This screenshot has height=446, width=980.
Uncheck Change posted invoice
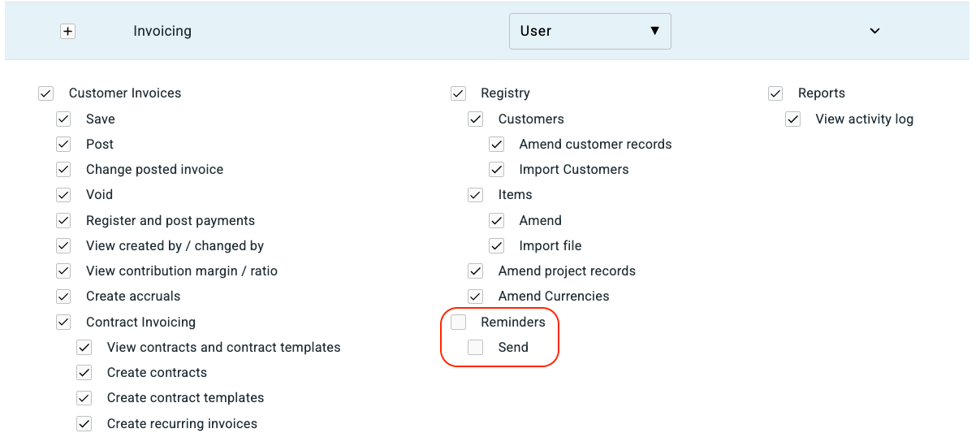coord(63,170)
